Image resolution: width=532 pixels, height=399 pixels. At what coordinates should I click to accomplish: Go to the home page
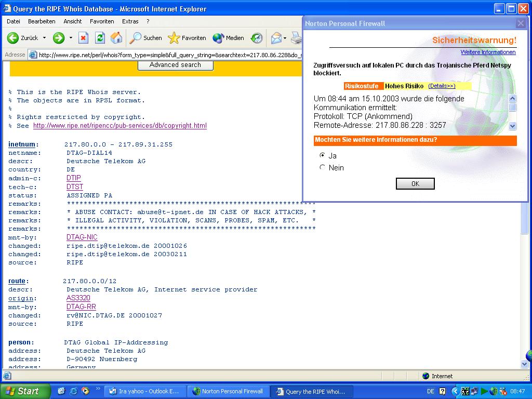pos(116,38)
